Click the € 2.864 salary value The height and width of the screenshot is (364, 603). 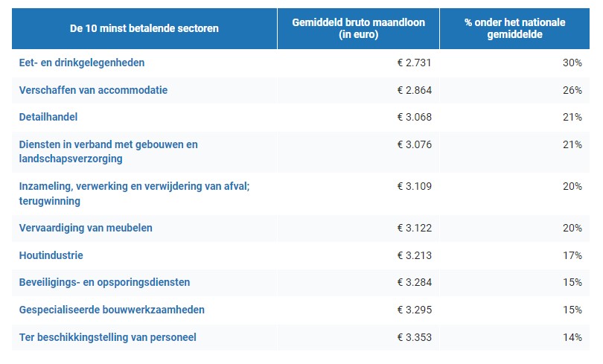click(414, 90)
